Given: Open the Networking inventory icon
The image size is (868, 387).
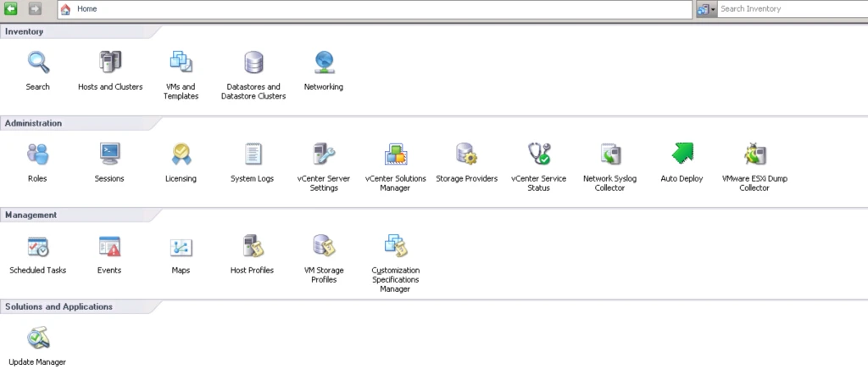Looking at the screenshot, I should click(x=324, y=63).
